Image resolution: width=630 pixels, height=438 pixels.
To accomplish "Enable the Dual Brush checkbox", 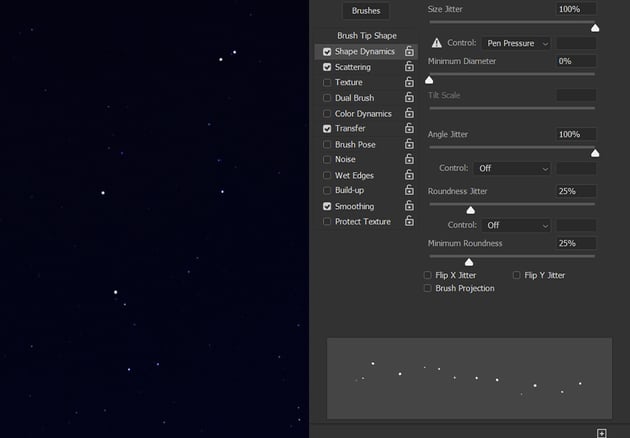I will (327, 98).
